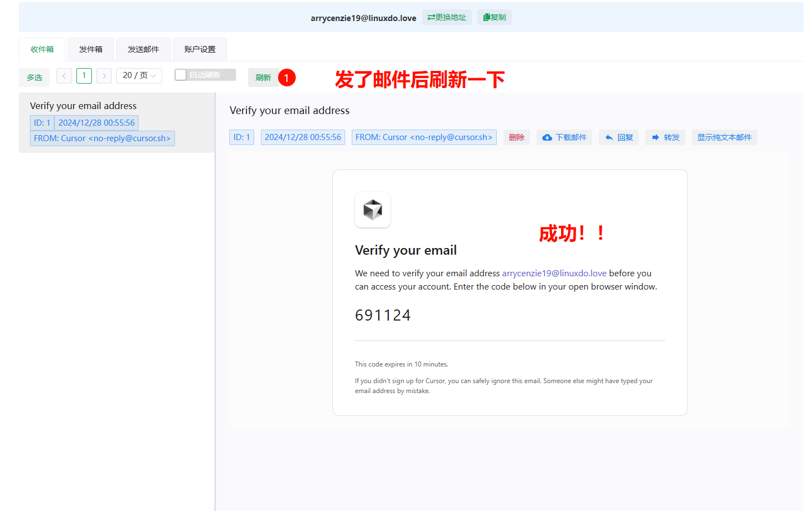This screenshot has height=511, width=812.
Task: Go to next page with right chevron
Action: pos(104,75)
